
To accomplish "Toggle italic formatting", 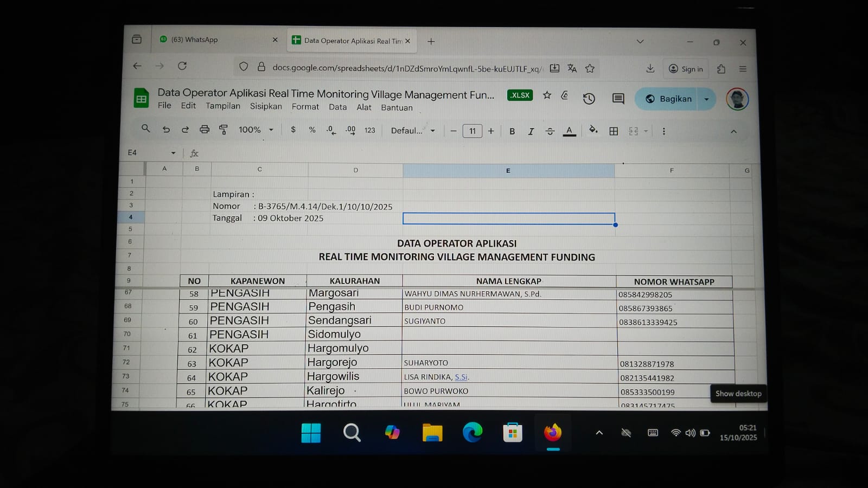I will tap(531, 131).
